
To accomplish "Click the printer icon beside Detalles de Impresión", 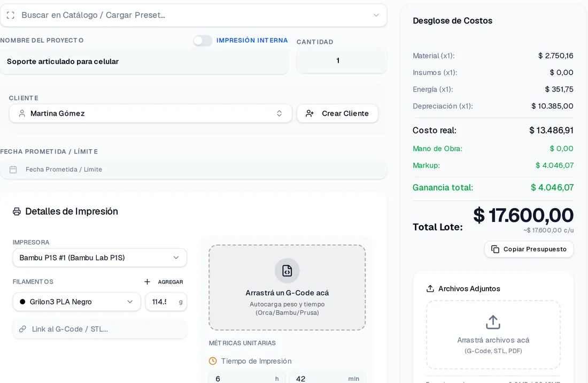I will pyautogui.click(x=17, y=212).
